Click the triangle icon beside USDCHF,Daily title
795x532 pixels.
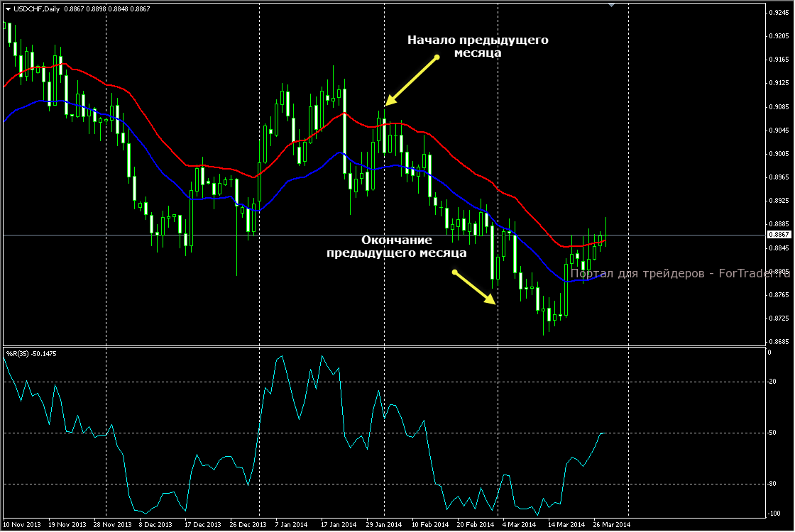click(8, 9)
